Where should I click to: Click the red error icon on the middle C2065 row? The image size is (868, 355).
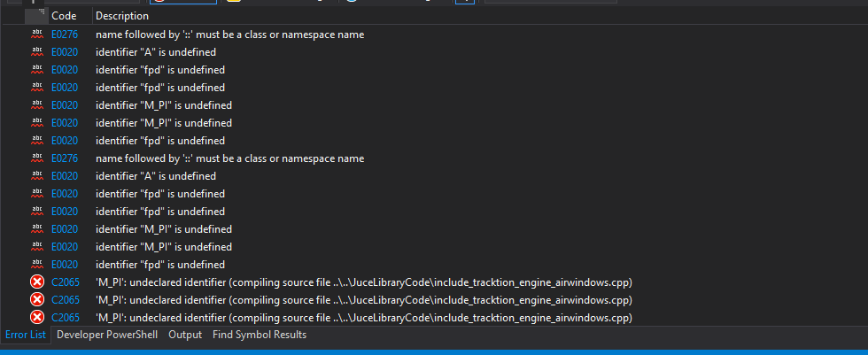click(37, 300)
